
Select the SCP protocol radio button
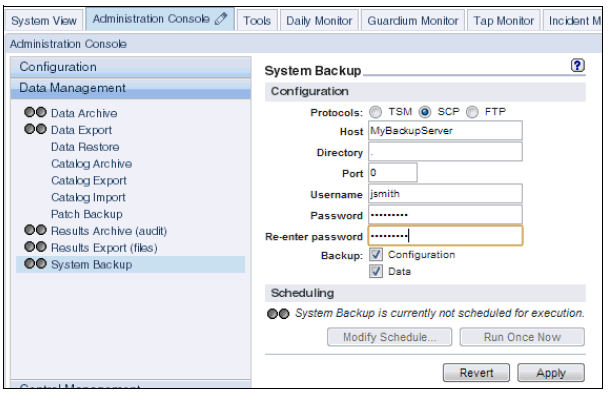(x=425, y=112)
